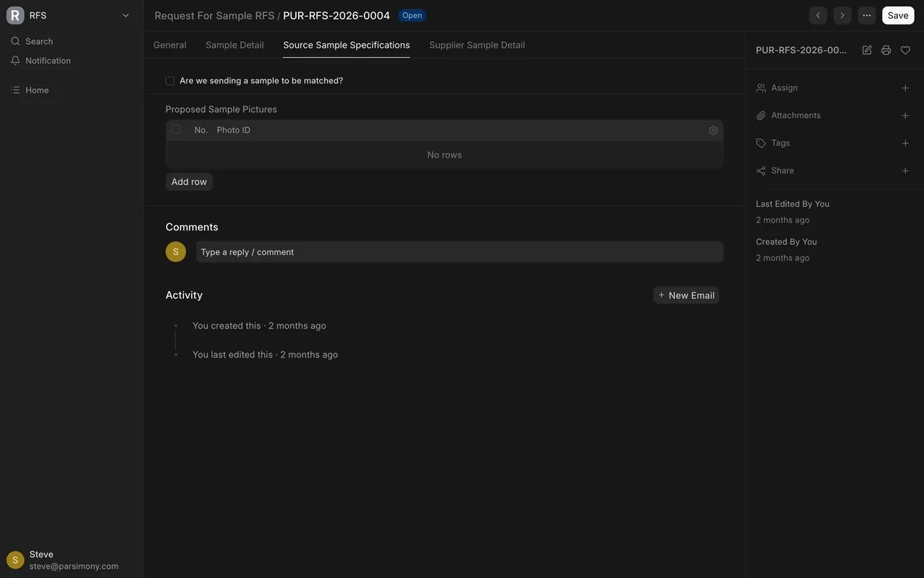The image size is (924, 578).
Task: Like this document with heart icon
Action: click(905, 50)
